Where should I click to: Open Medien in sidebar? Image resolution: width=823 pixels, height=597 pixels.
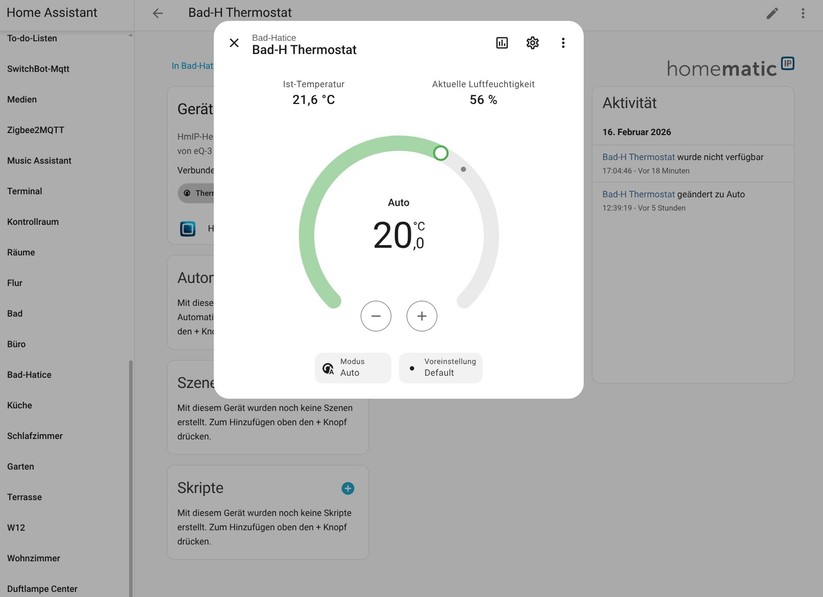tap(22, 99)
